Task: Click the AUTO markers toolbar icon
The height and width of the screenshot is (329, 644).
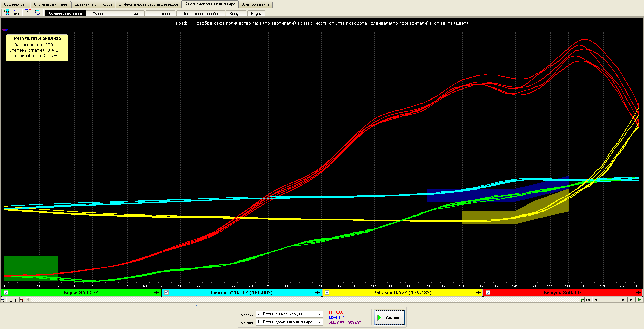Action: click(x=28, y=13)
